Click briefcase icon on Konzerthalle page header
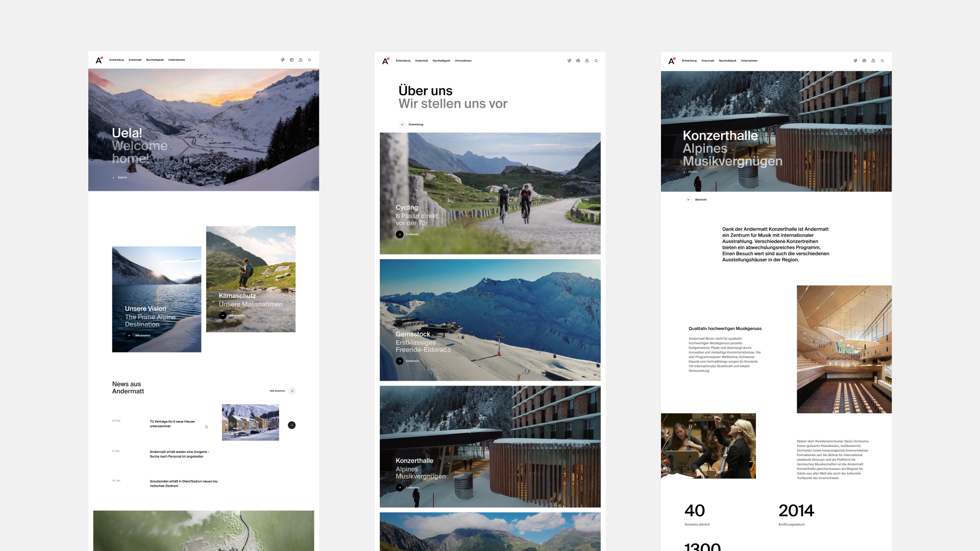 click(864, 61)
